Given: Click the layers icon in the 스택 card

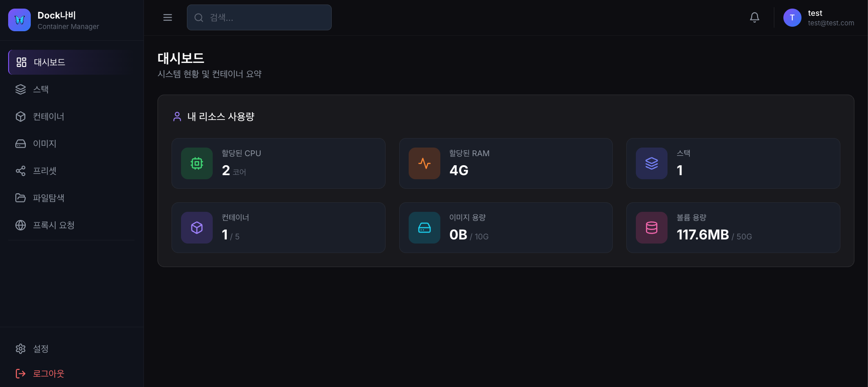Looking at the screenshot, I should pos(652,163).
